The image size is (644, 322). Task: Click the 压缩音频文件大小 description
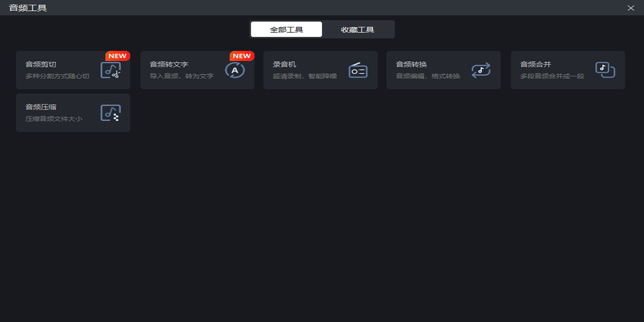point(54,119)
